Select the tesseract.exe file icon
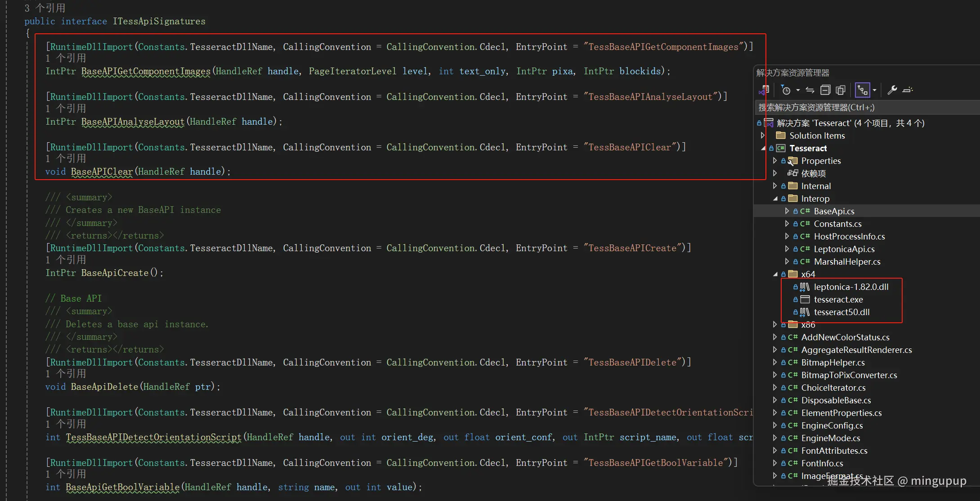 805,299
